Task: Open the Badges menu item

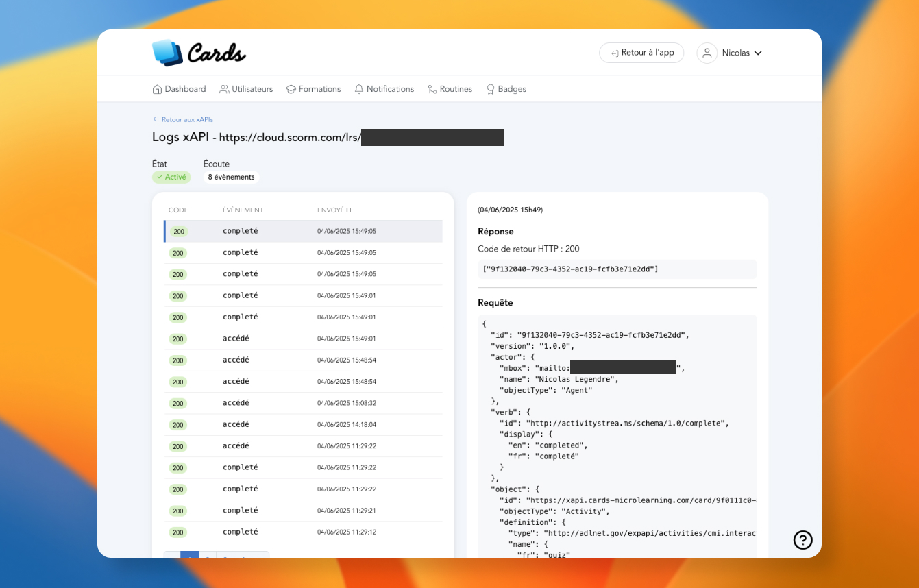Action: point(506,89)
